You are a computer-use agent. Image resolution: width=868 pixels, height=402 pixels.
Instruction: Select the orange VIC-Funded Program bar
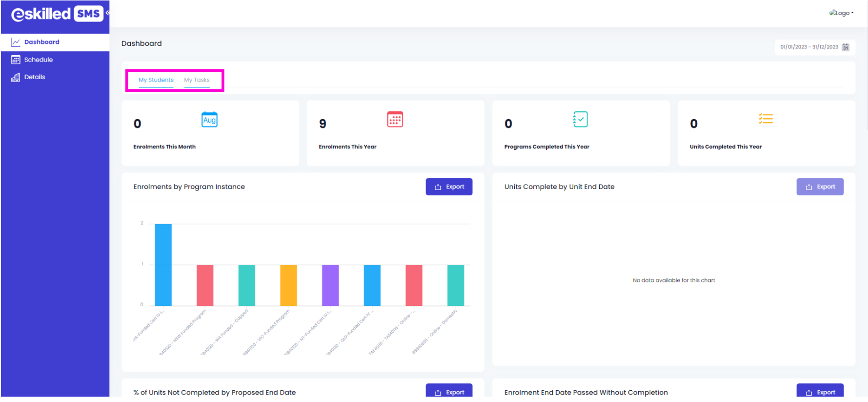tap(288, 285)
